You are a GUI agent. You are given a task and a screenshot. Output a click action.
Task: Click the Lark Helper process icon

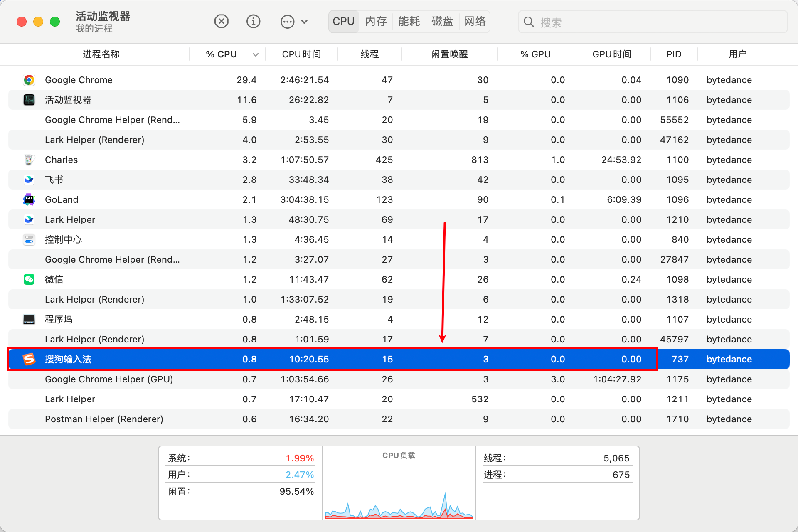(x=29, y=219)
